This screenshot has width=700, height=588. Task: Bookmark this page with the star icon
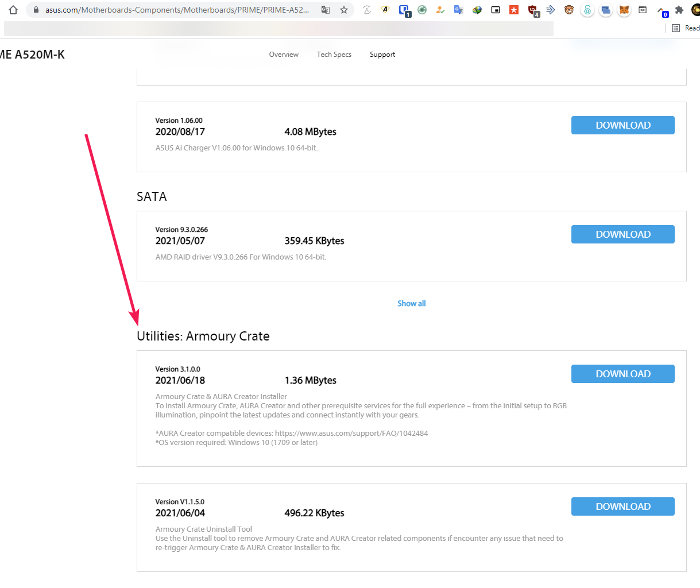[344, 10]
